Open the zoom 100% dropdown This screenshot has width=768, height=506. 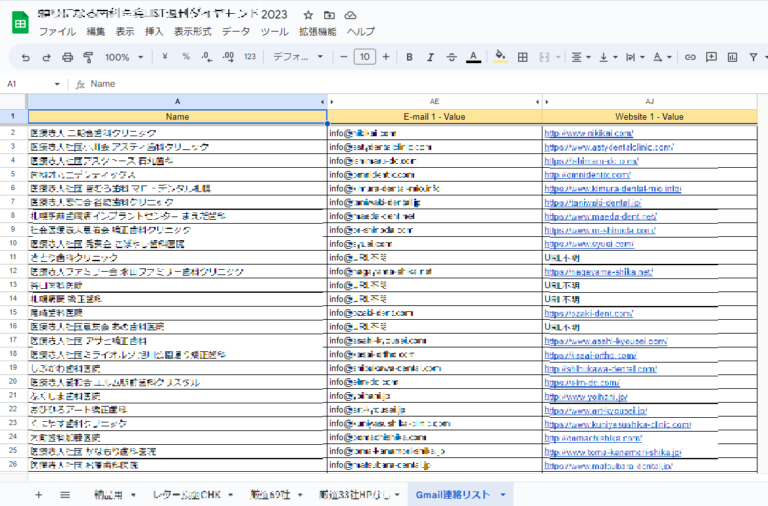click(x=124, y=57)
